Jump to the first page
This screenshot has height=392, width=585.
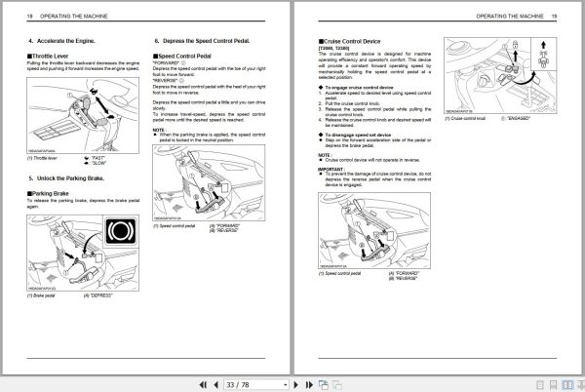point(203,384)
